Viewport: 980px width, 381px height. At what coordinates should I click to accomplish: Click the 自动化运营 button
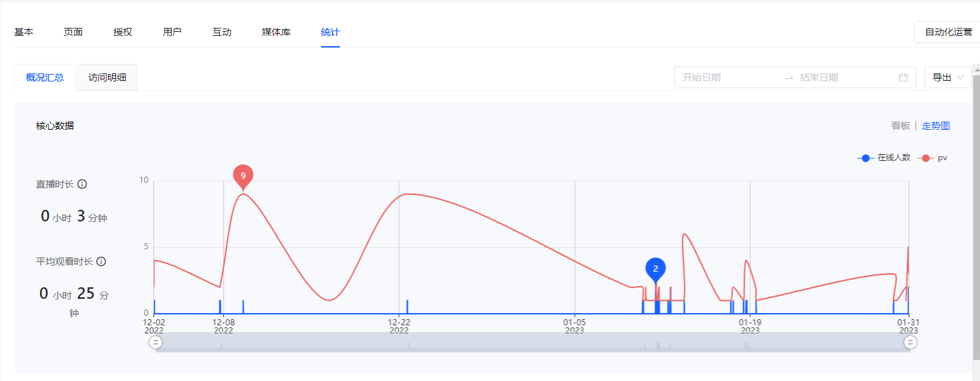tap(948, 32)
